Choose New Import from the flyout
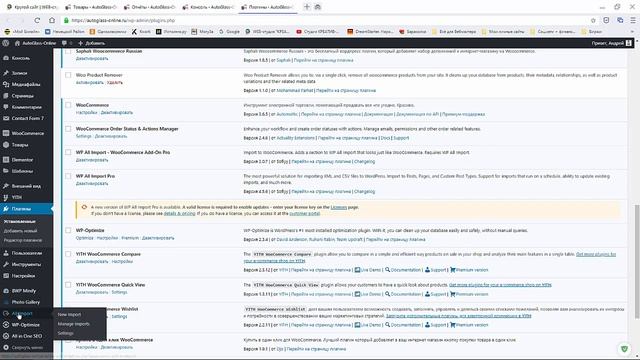Viewport: 640px width, 360px height. [69, 315]
